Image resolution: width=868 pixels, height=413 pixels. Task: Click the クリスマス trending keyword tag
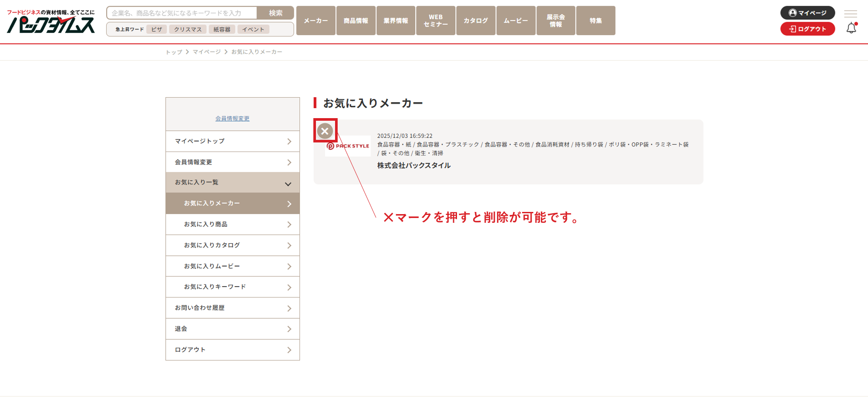tap(188, 30)
